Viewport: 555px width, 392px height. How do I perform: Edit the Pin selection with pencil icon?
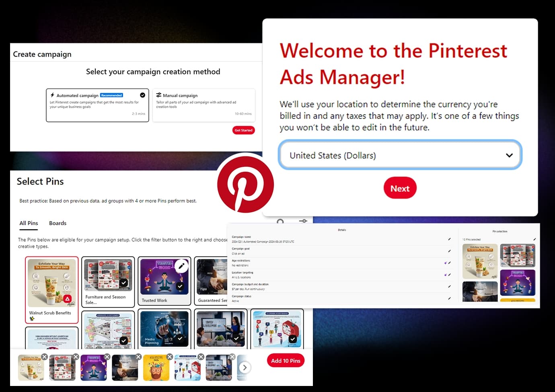534,239
